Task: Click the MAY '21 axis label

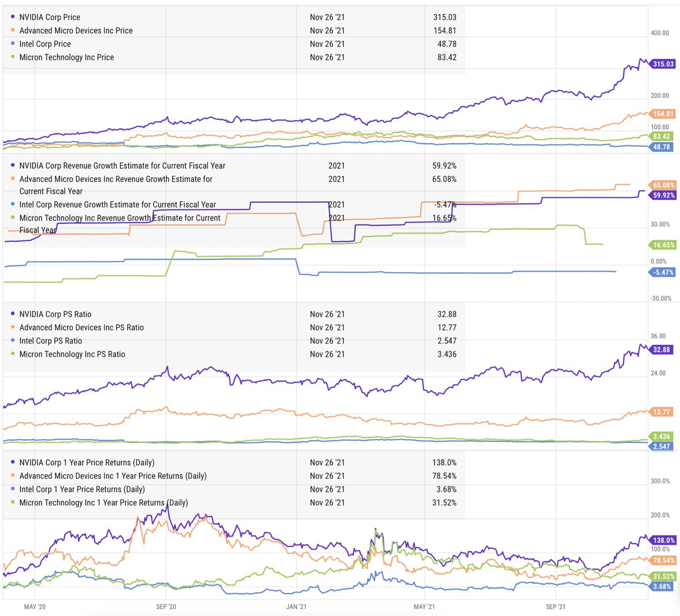Action: (424, 607)
